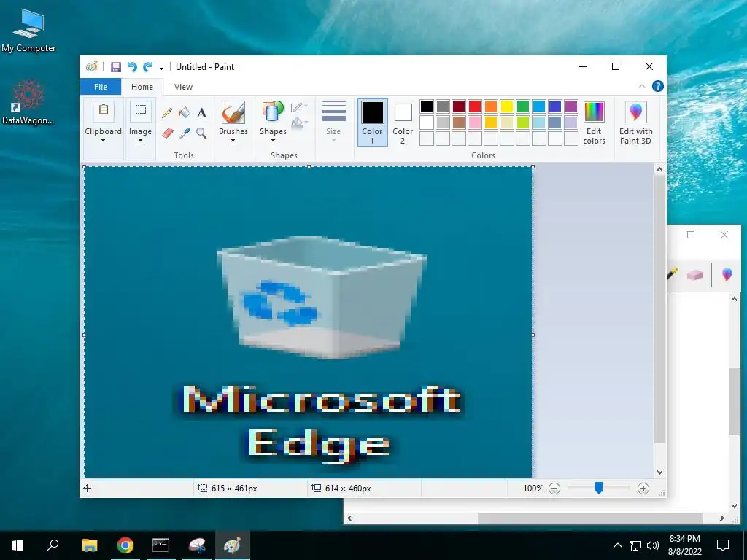Click the Brushes tool icon
This screenshot has height=560, width=747.
(x=233, y=112)
